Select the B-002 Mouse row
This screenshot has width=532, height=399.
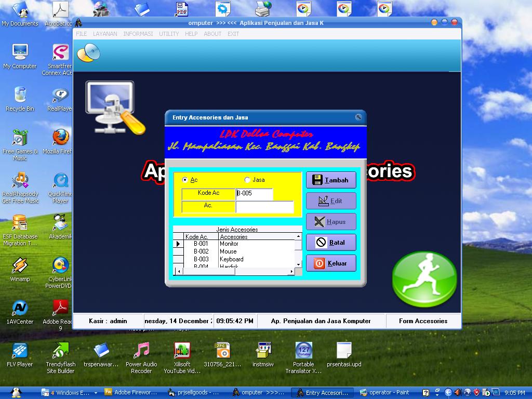234,251
